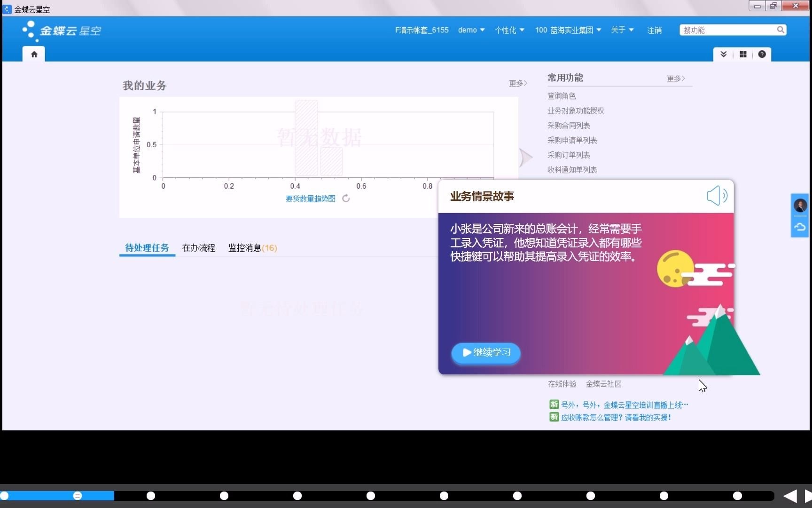The width and height of the screenshot is (812, 508).
Task: Open 业务对象功能授权 link
Action: [576, 111]
